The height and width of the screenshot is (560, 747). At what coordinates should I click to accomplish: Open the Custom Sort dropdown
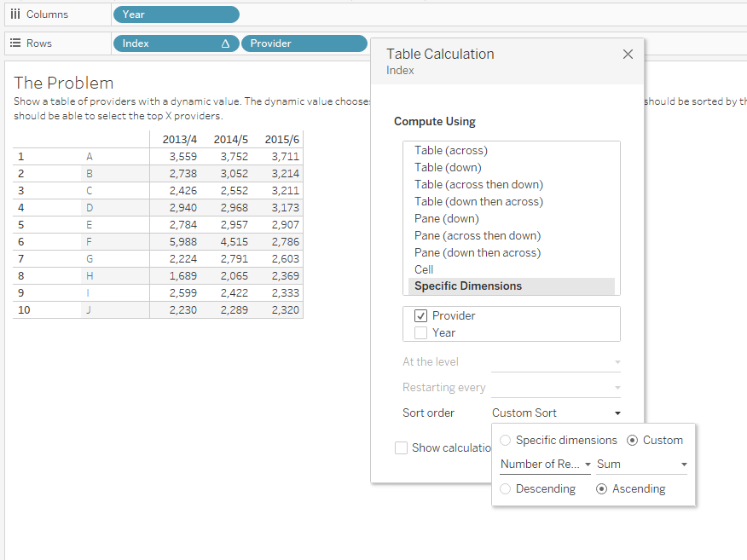point(556,413)
